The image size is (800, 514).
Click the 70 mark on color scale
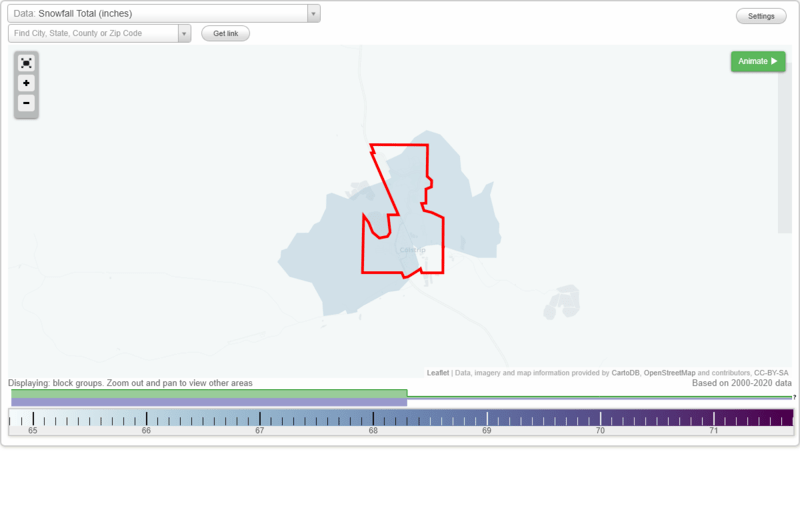[x=600, y=430]
